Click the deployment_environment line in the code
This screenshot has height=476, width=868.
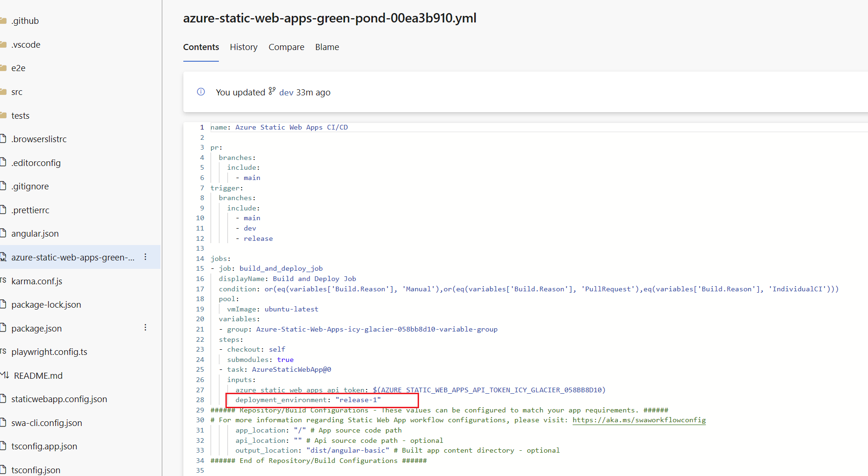(x=308, y=400)
